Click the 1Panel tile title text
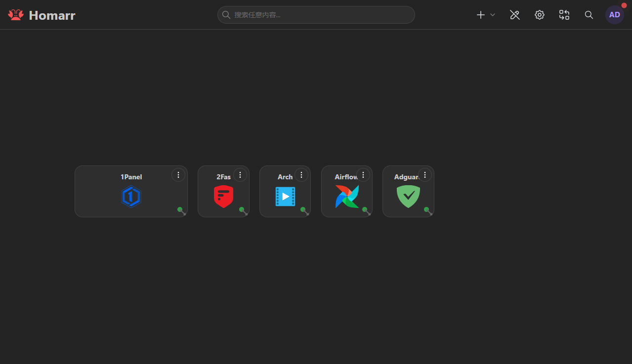This screenshot has width=632, height=364. click(131, 177)
